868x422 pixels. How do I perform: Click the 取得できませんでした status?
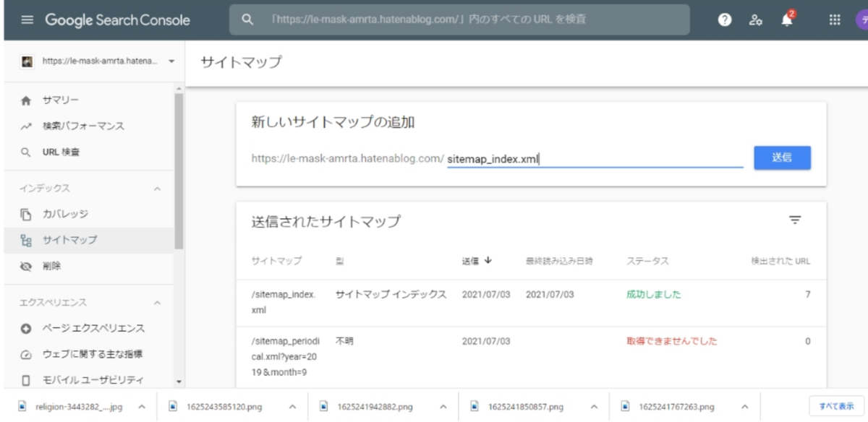pyautogui.click(x=671, y=340)
